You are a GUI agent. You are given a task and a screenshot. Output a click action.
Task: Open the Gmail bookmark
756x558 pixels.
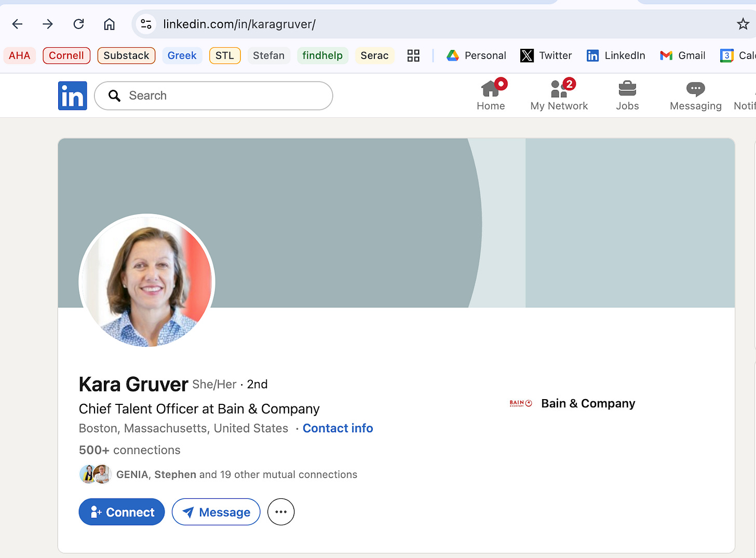click(682, 56)
